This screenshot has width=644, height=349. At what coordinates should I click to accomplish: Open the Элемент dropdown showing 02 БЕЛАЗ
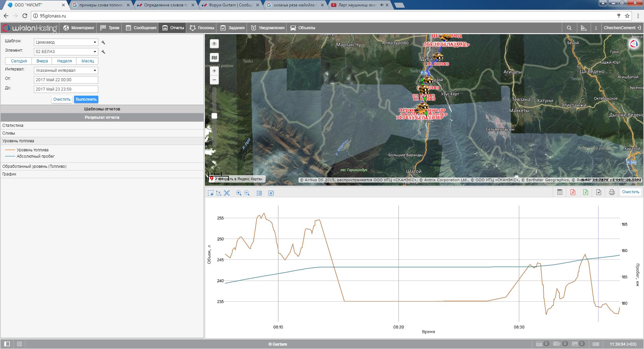point(66,52)
